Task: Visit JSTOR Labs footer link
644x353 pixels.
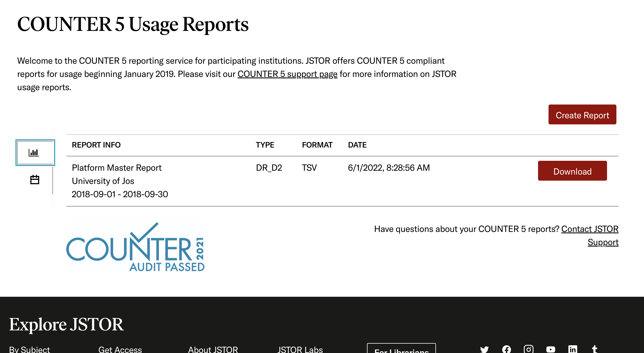Action: coord(300,349)
